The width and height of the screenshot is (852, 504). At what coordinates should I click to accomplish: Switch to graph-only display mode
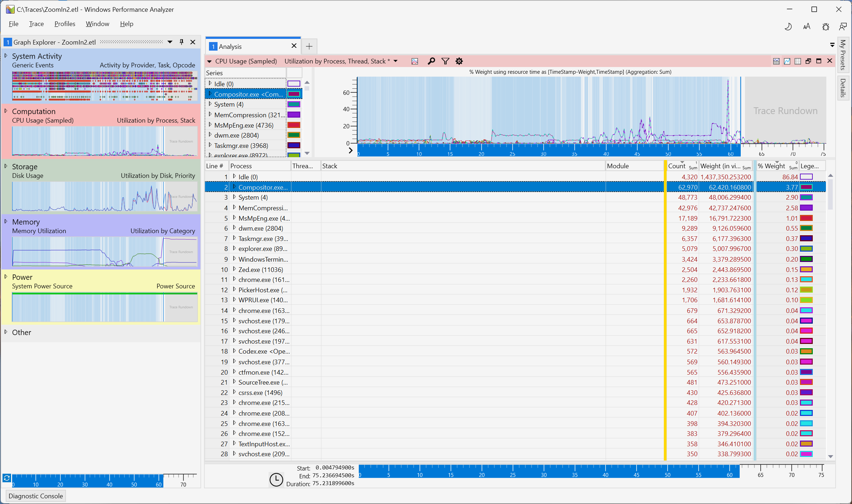(787, 61)
